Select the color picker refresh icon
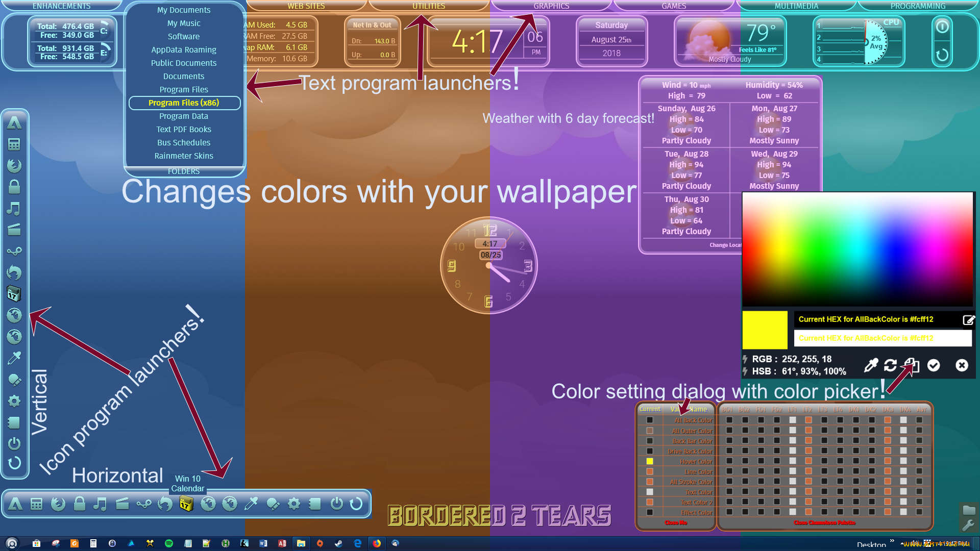980x551 pixels. point(889,365)
